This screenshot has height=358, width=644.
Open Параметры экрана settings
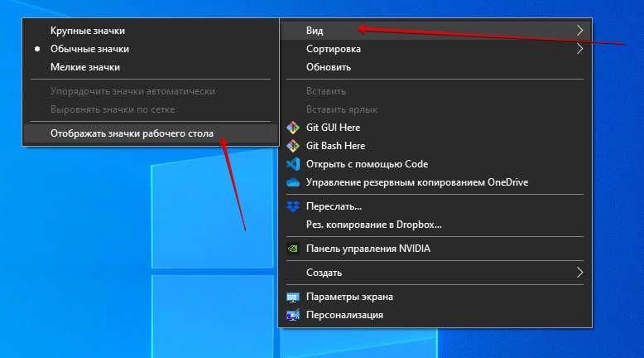coord(435,297)
